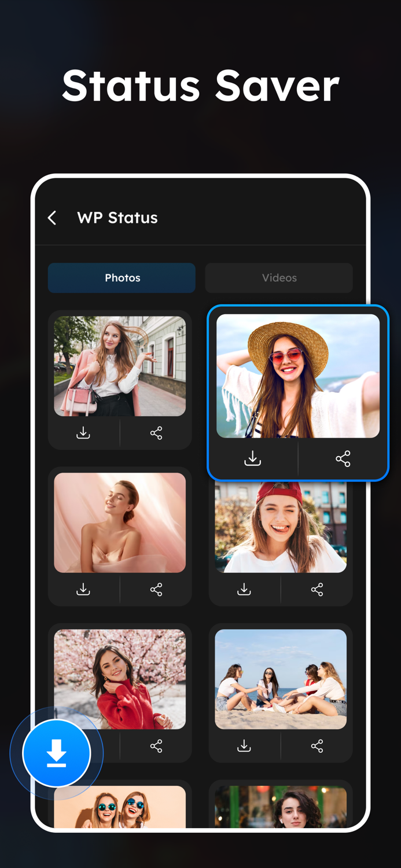Share the friends on beach photo
Viewport: 401px width, 868px height.
click(317, 746)
